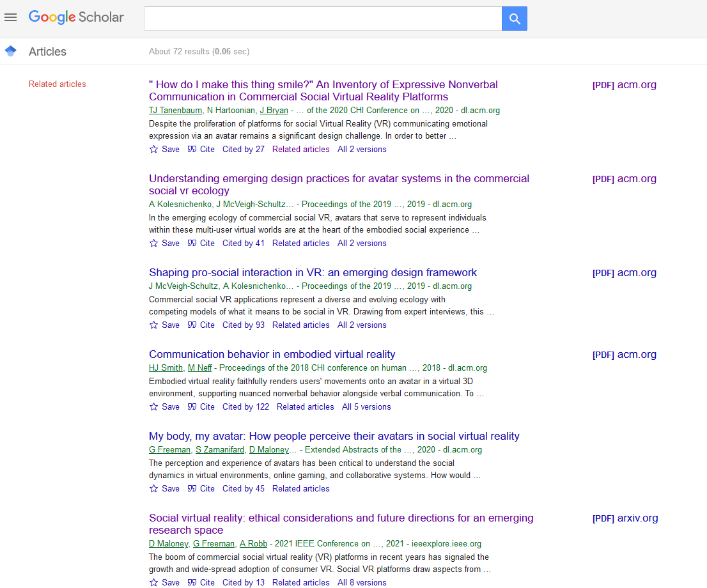View author profile A Robb
The height and width of the screenshot is (588, 707).
click(x=253, y=544)
